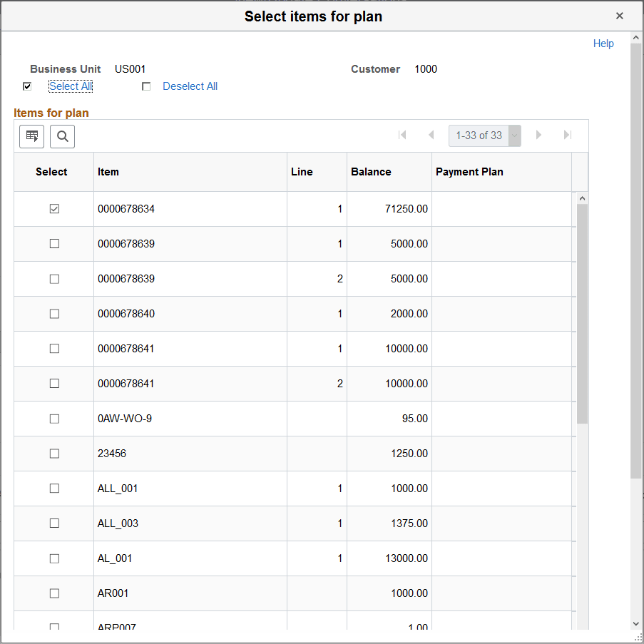Viewport: 644px width, 644px height.
Task: Click the previous page arrow
Action: (431, 135)
